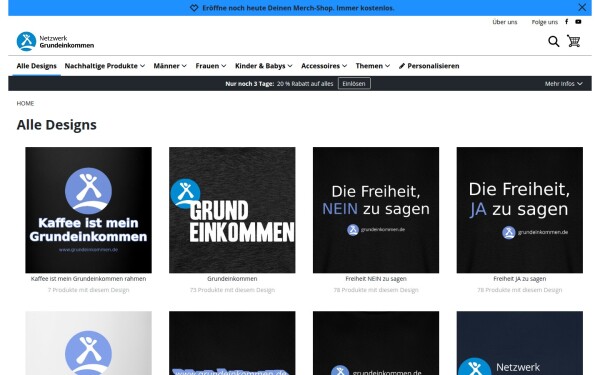Expand the Accessoires chevron arrow
Screen dimensions: 600x375
pos(344,66)
